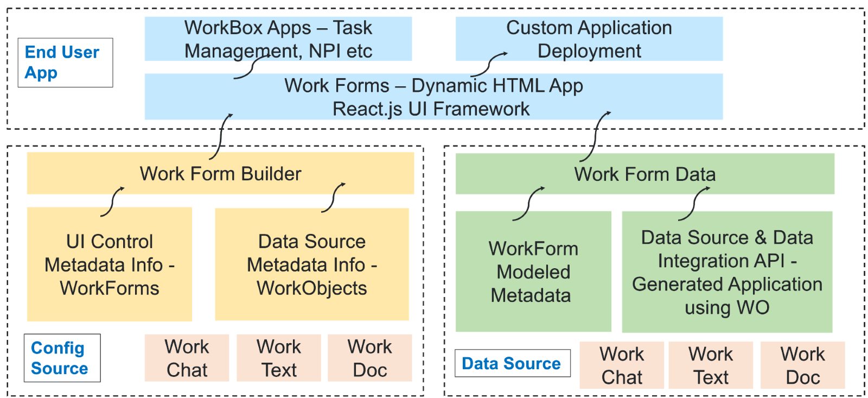
Task: Select the green Work Form Data block
Action: tap(644, 174)
